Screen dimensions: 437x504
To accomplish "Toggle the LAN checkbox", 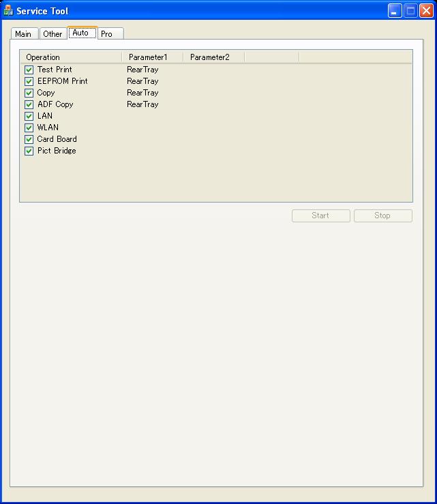I will point(29,116).
